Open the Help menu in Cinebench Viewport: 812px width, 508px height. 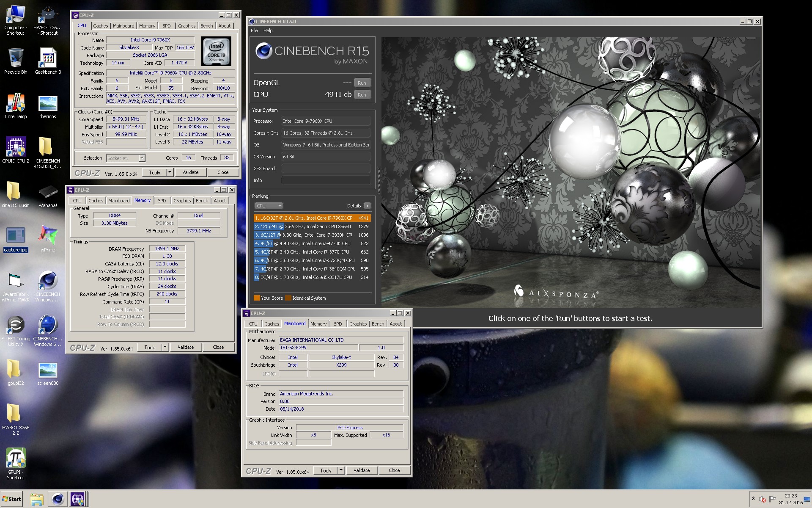click(268, 30)
